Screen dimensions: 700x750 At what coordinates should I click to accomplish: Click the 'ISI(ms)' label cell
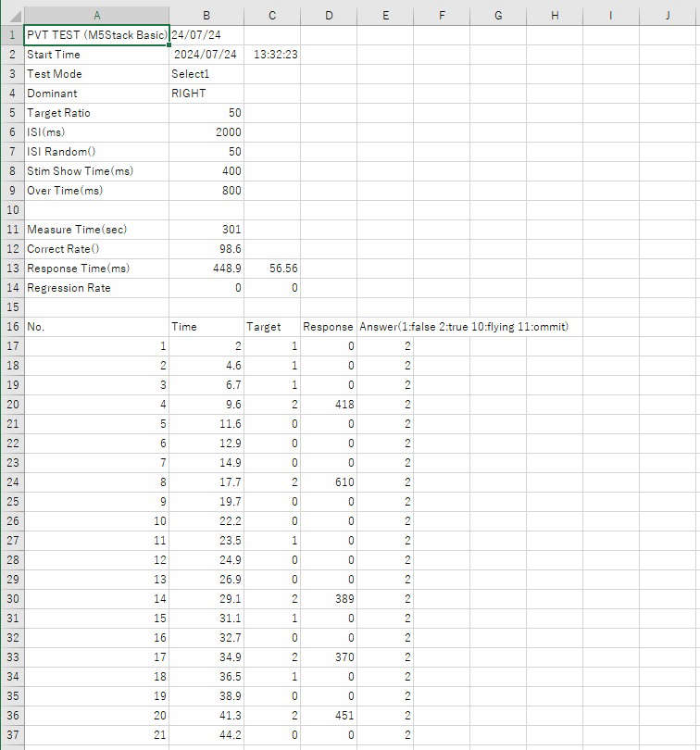pos(96,132)
